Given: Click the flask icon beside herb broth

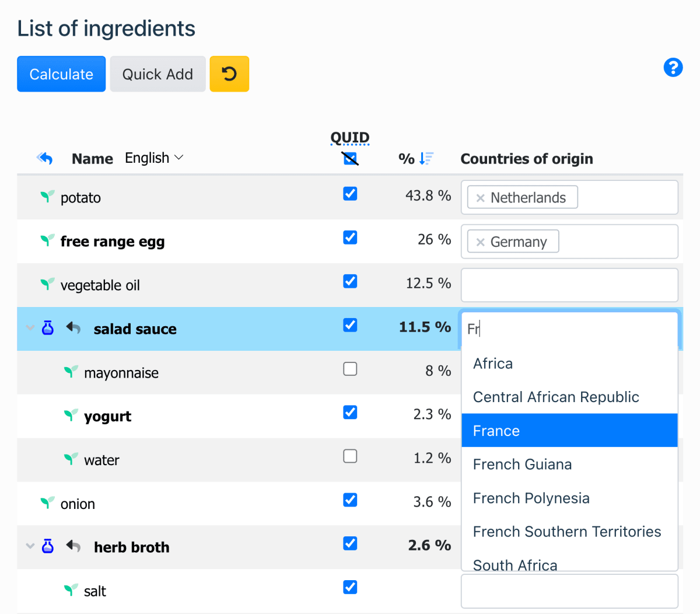Looking at the screenshot, I should click(x=48, y=547).
